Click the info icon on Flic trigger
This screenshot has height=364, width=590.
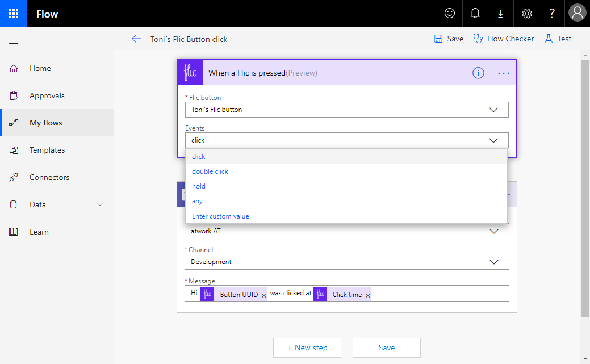[478, 73]
